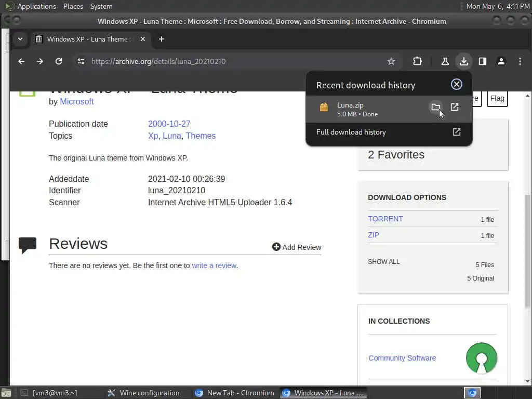
Task: Download the TORRENT option
Action: [x=385, y=219]
